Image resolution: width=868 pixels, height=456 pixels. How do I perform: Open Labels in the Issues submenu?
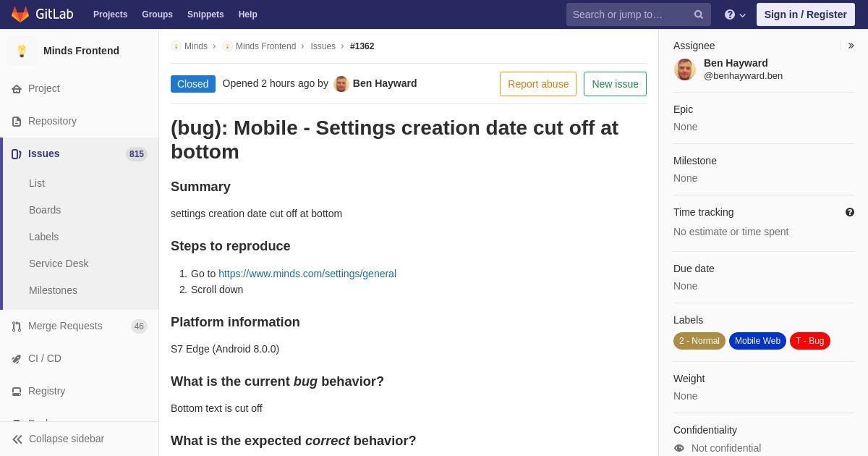[x=43, y=237]
